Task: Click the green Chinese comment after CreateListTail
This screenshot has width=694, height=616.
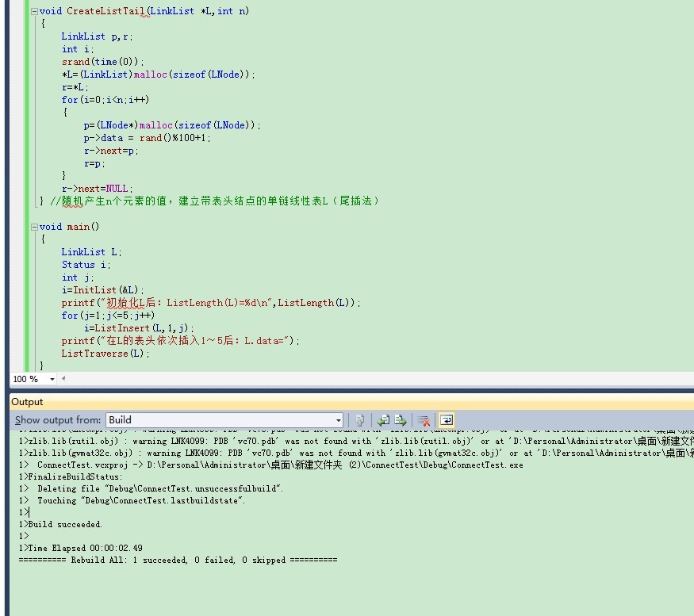Action: coord(214,201)
